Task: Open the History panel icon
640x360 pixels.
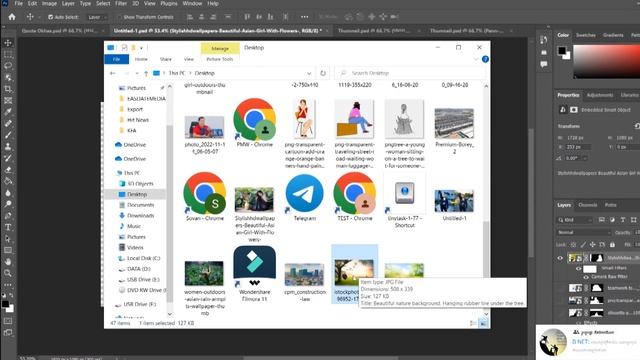Action: [544, 40]
